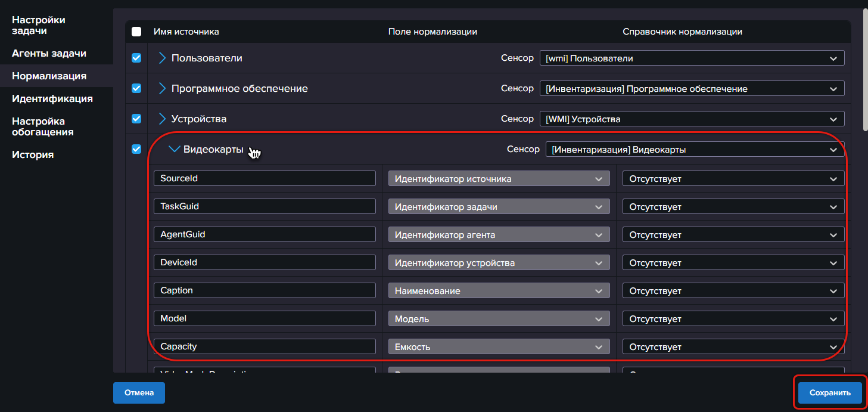Uncheck the Программное обеспечение row checkbox
The image size is (868, 412).
136,88
